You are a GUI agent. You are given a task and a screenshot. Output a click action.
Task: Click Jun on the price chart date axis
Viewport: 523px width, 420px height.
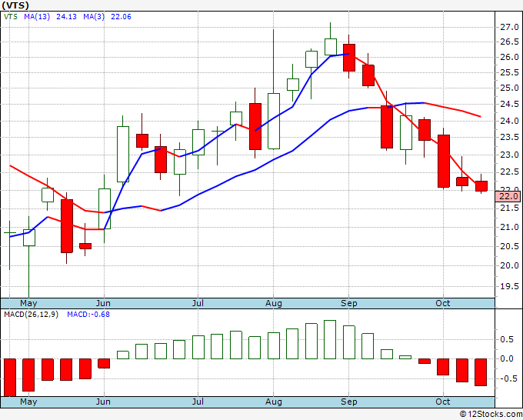103,304
